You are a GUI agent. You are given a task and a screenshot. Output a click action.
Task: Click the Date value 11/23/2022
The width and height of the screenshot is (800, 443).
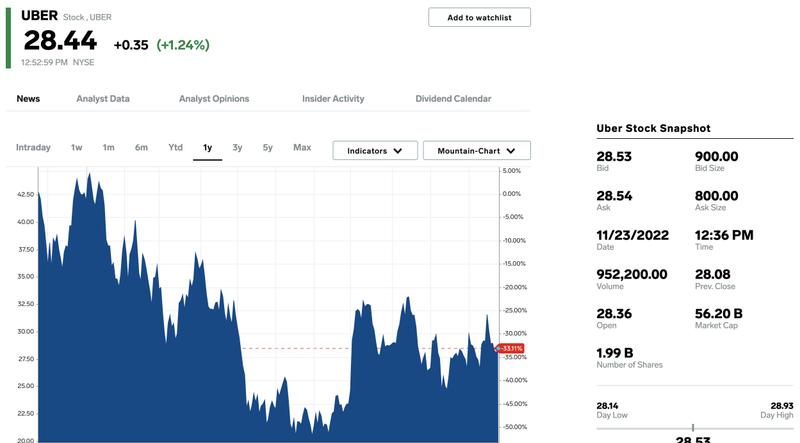click(x=633, y=235)
